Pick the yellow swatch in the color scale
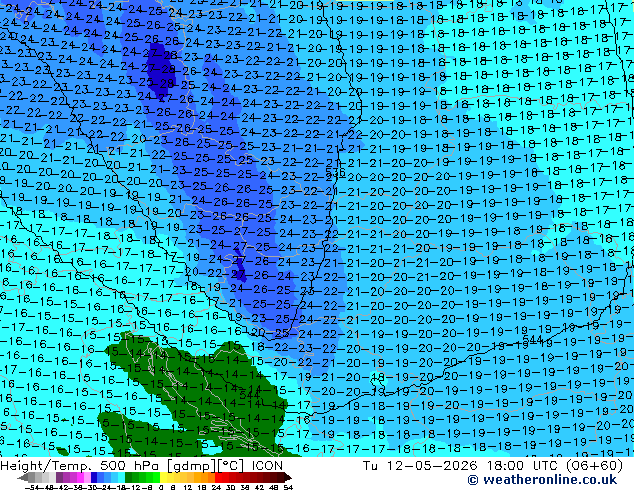This screenshot has width=634, height=490. pos(163,477)
